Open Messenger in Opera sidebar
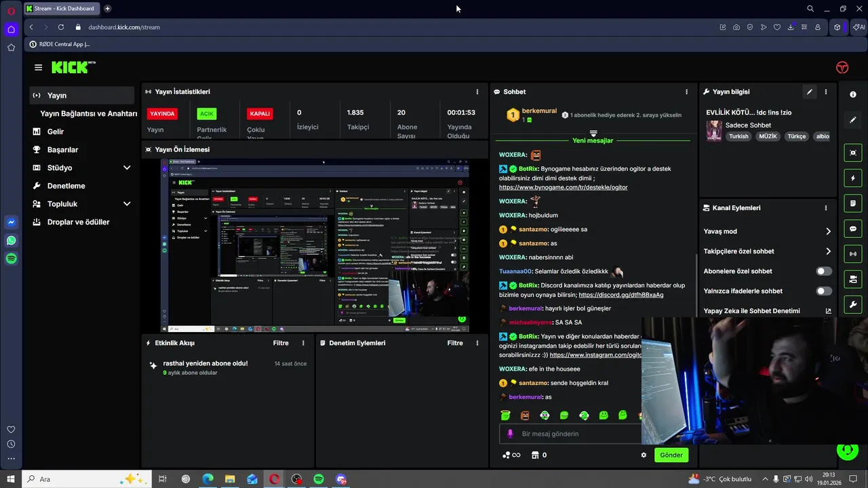Image resolution: width=868 pixels, height=488 pixels. tap(11, 222)
